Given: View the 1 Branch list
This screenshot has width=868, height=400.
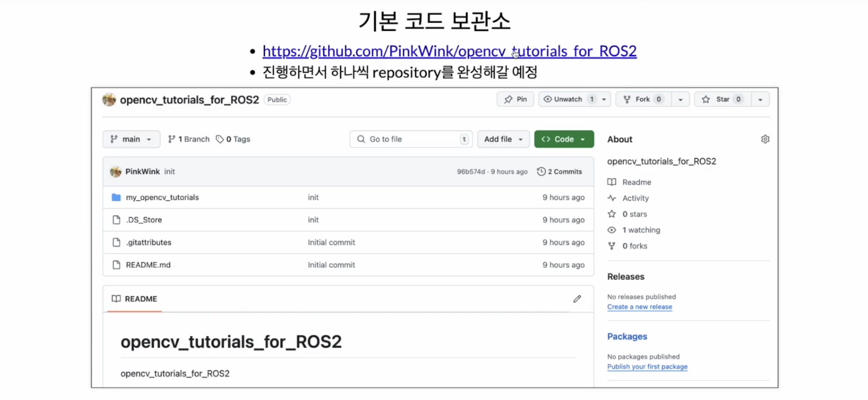Looking at the screenshot, I should 189,139.
